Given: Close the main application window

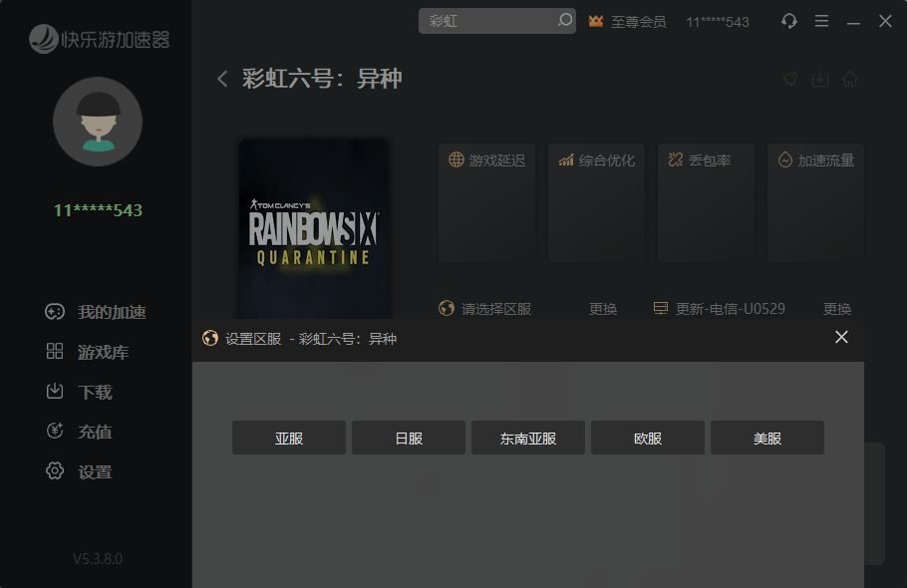Looking at the screenshot, I should (885, 21).
